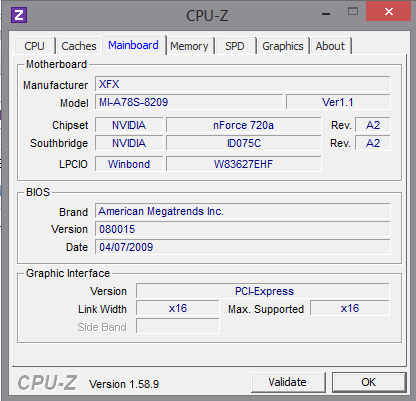Click the Manufacturer field showing XFX
416x401 pixels.
pos(243,84)
